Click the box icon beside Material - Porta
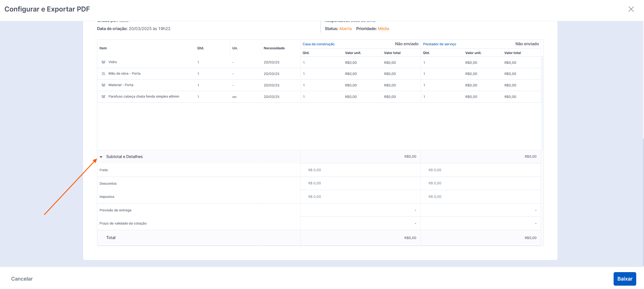Screen dimensions: 644x289 [103, 85]
